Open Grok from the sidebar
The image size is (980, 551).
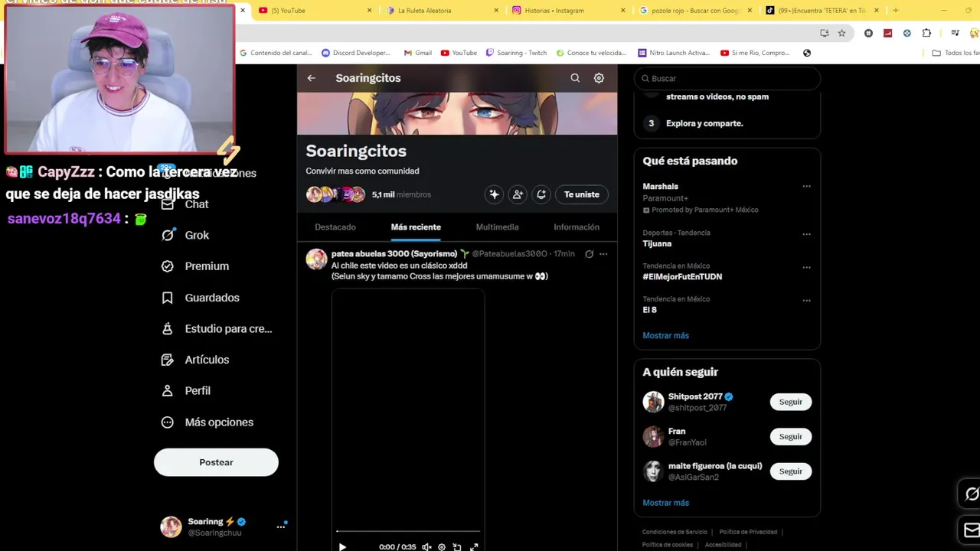point(185,235)
